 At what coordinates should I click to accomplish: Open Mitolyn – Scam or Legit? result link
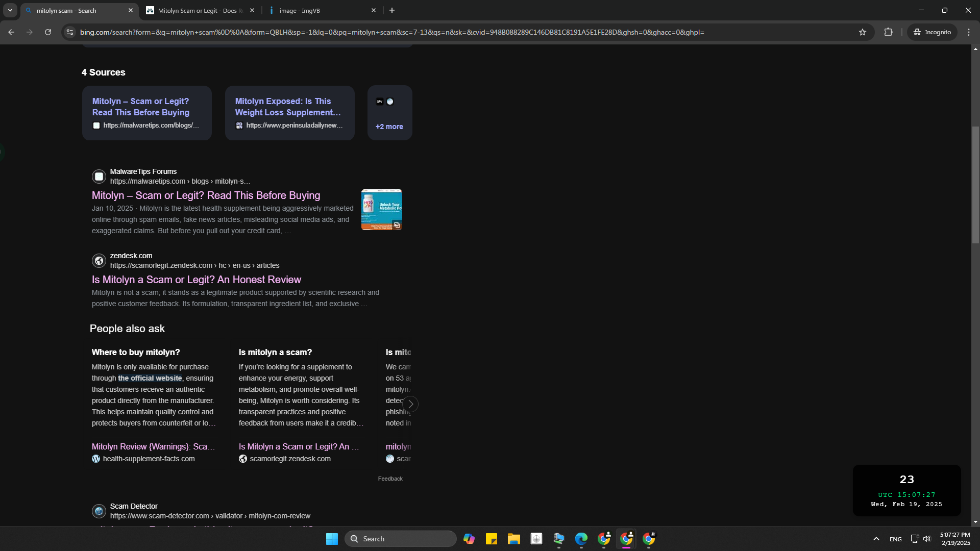click(206, 195)
